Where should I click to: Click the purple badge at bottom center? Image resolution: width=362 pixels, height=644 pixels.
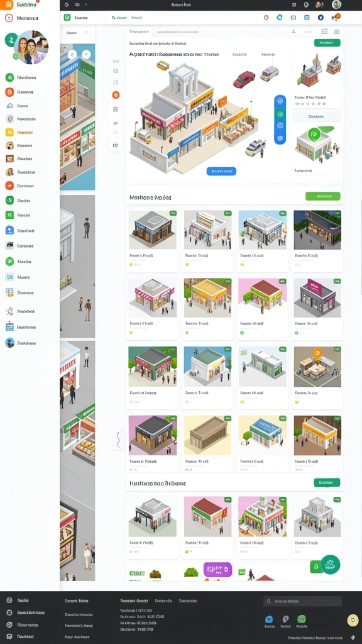217,570
